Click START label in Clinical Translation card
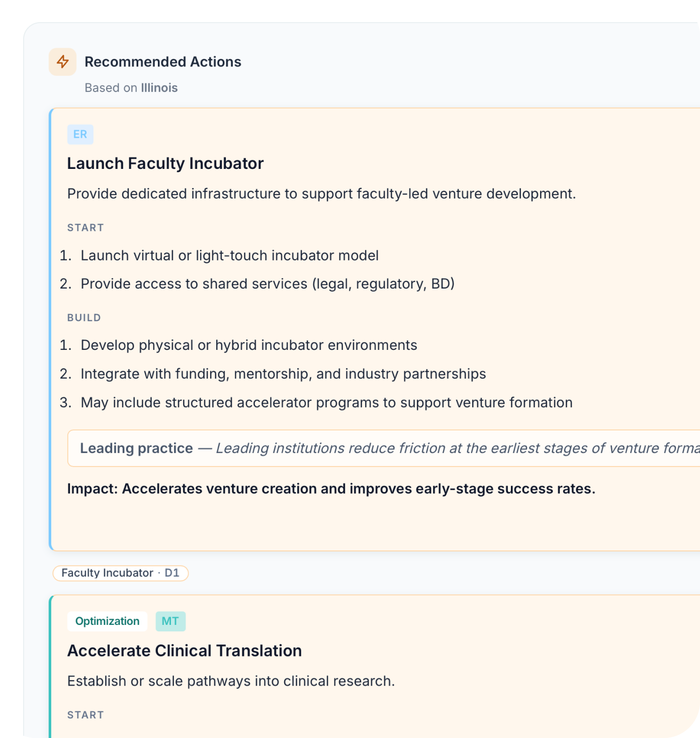The width and height of the screenshot is (700, 738). coord(85,715)
